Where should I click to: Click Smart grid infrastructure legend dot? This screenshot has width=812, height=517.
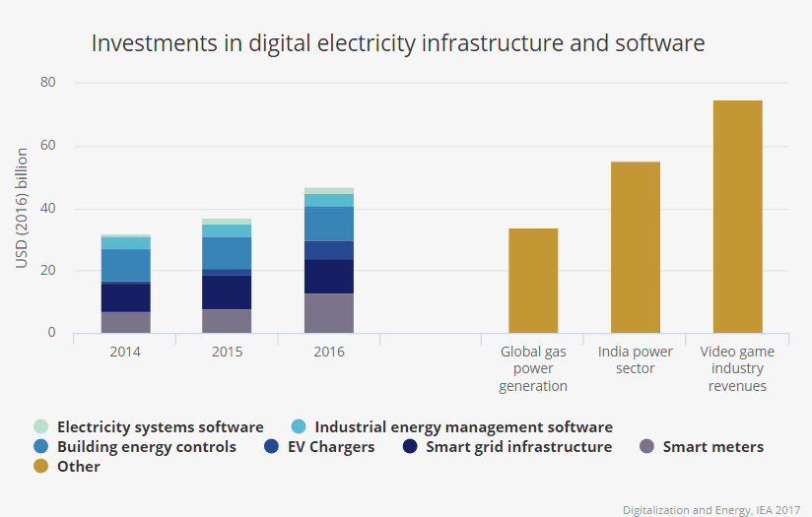[409, 447]
